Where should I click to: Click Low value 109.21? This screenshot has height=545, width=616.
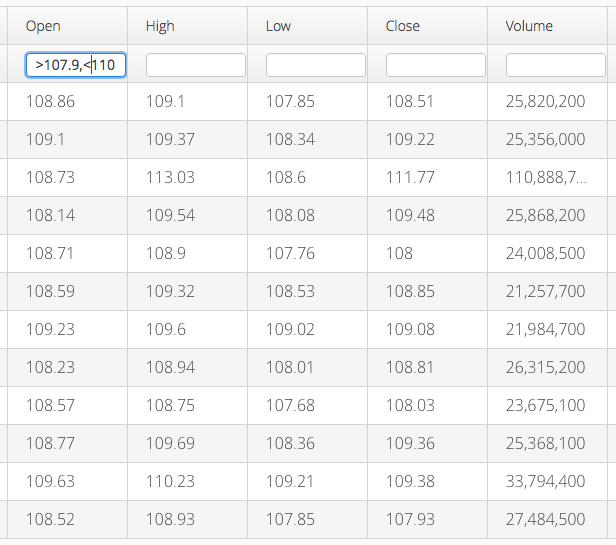[x=290, y=481]
